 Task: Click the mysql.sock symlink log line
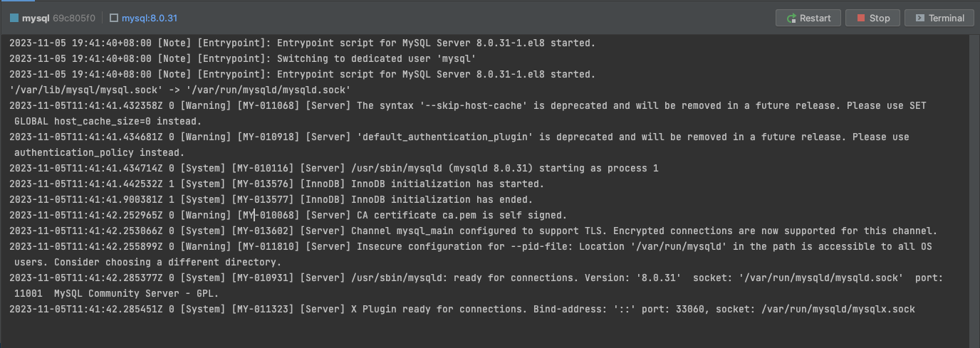pyautogui.click(x=179, y=90)
